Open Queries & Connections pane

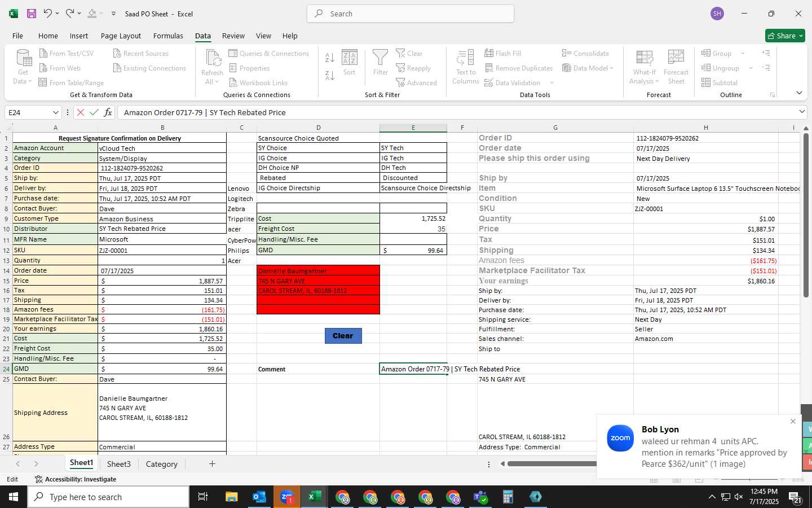point(268,53)
